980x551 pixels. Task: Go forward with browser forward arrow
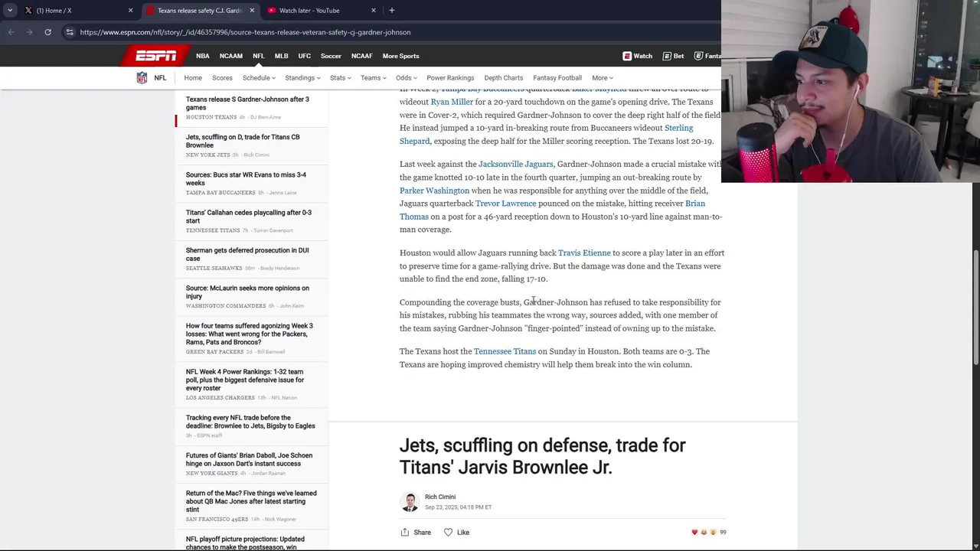[x=29, y=32]
